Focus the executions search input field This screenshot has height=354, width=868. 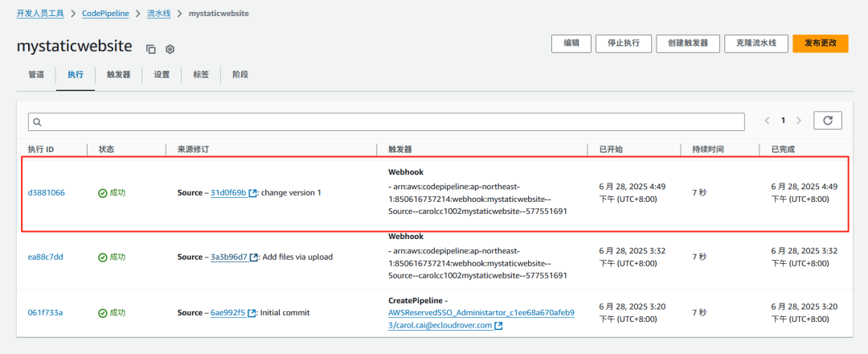coord(387,121)
